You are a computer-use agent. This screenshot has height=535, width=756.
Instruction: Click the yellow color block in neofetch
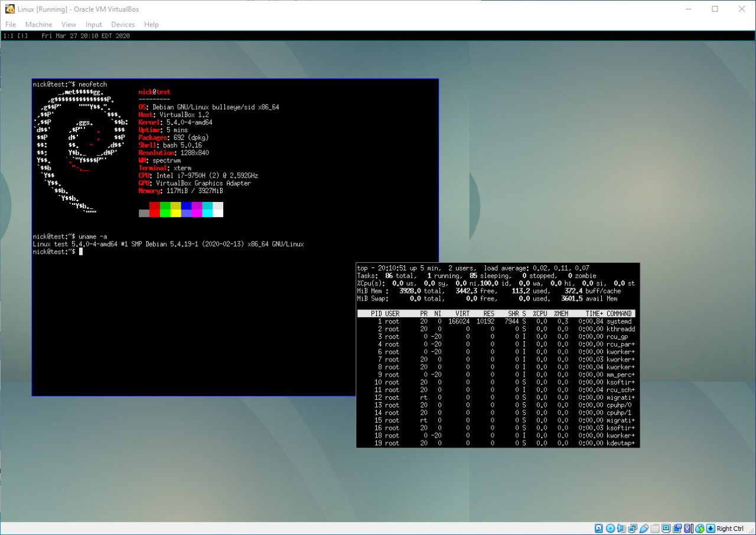tap(176, 209)
